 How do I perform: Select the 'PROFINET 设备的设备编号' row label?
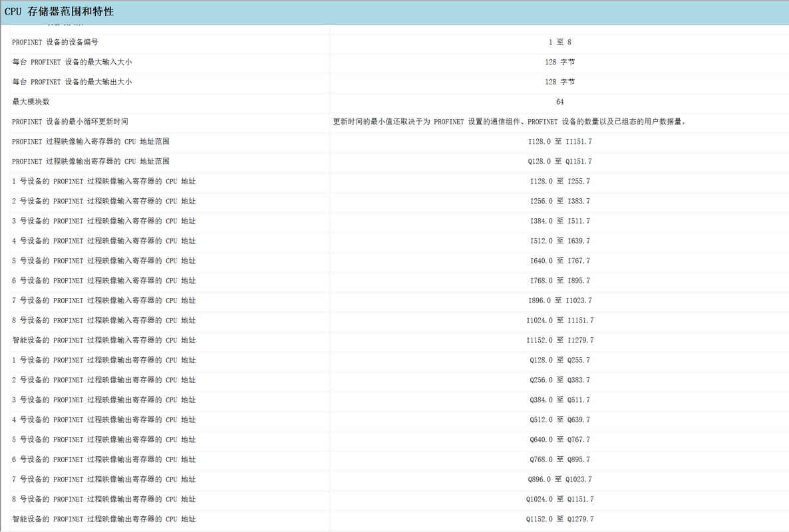pos(55,43)
